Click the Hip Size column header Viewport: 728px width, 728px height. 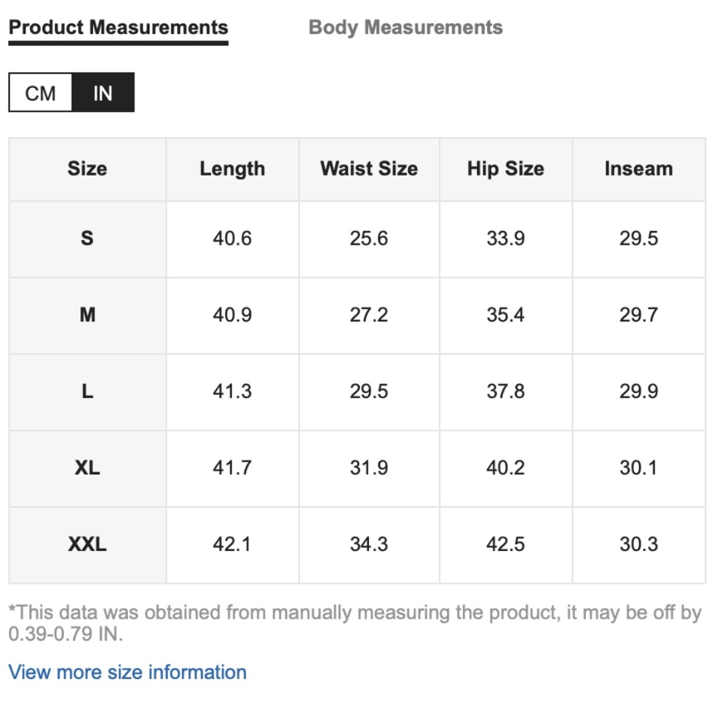click(x=505, y=169)
